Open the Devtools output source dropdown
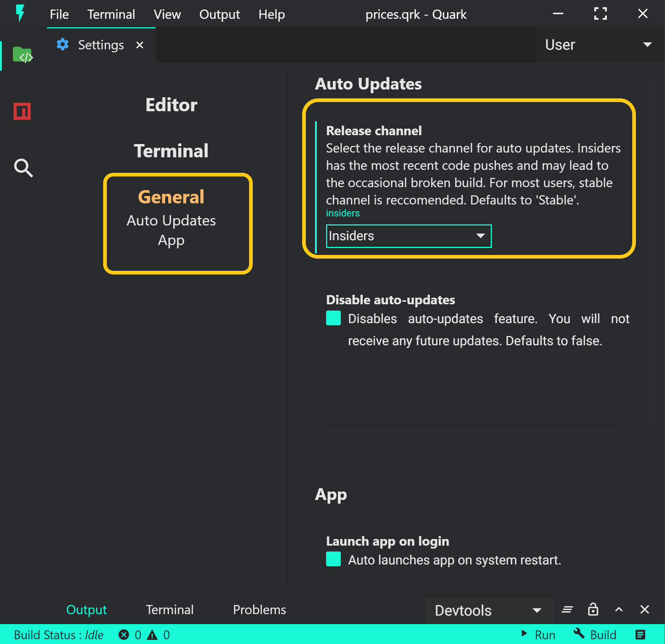 490,610
